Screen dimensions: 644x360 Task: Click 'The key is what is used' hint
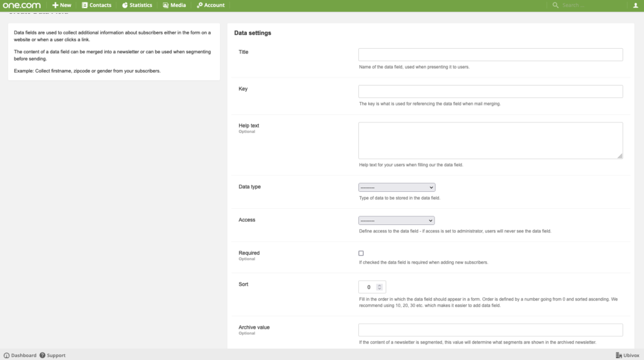(x=430, y=104)
